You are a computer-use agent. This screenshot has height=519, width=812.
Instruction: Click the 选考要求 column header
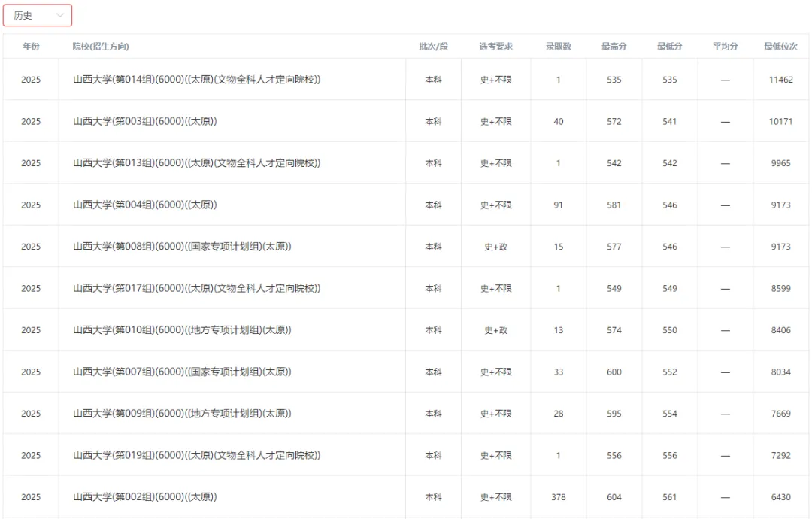[x=495, y=47]
